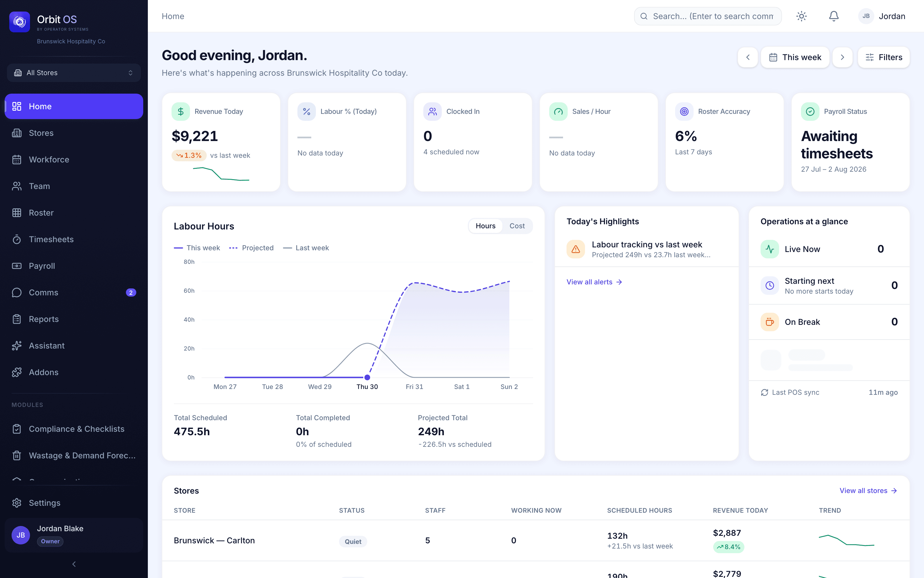This screenshot has width=924, height=578.
Task: Click the SCHEDULED HOURS column header
Action: click(x=640, y=510)
